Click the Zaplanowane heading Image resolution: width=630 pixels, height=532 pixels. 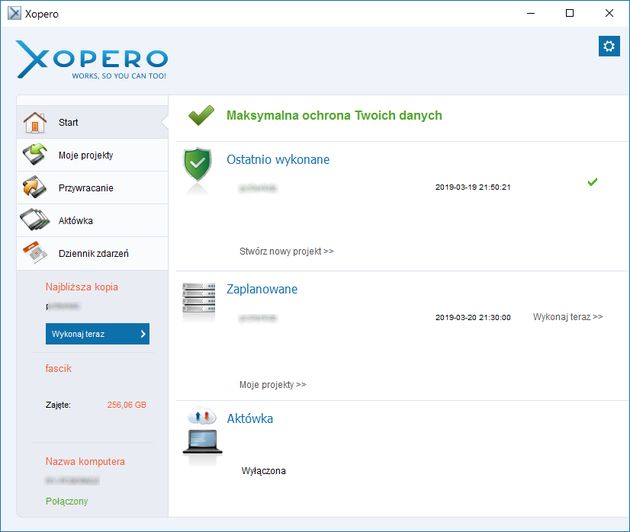coord(262,289)
